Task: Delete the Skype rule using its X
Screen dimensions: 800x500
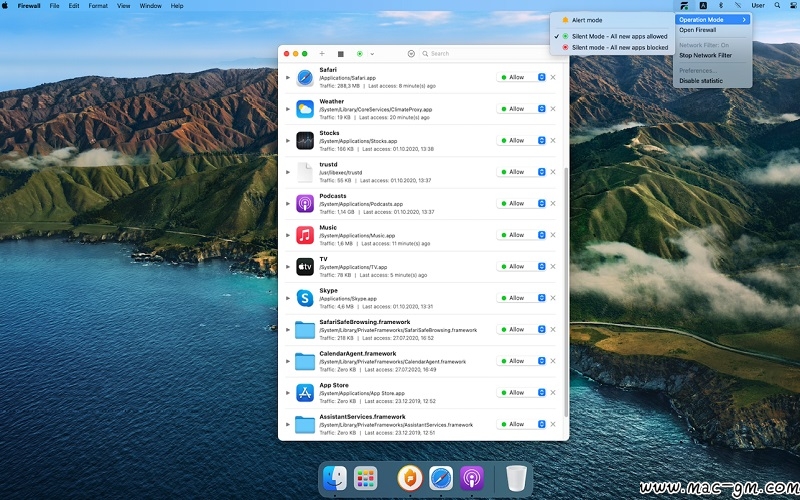Action: coord(553,298)
